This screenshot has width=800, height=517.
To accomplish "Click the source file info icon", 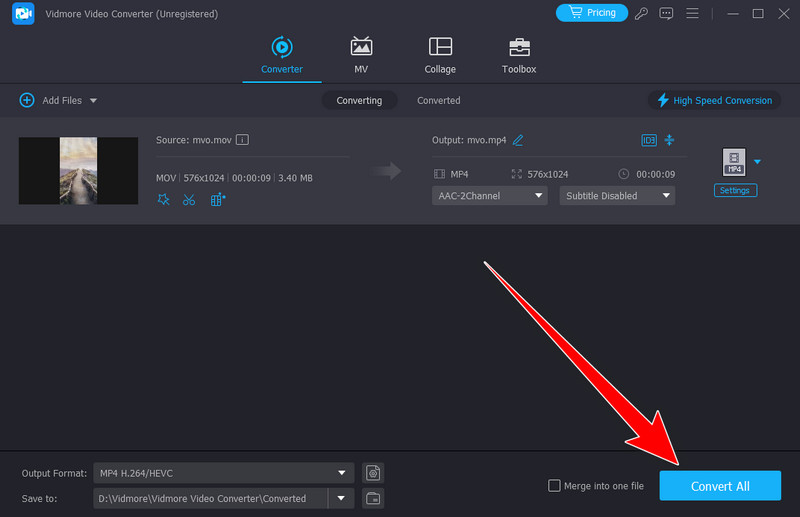I will pos(242,140).
